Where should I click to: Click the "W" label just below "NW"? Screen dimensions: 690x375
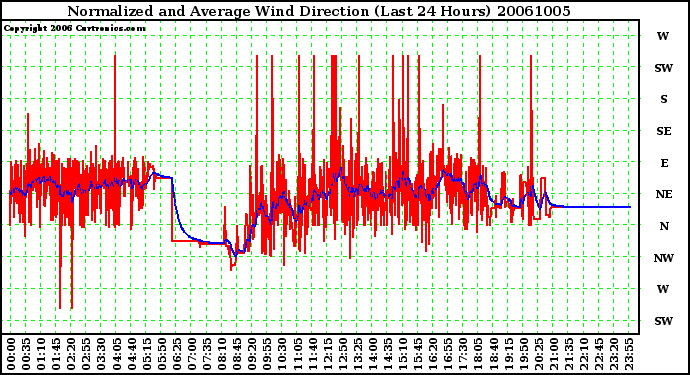tap(663, 289)
